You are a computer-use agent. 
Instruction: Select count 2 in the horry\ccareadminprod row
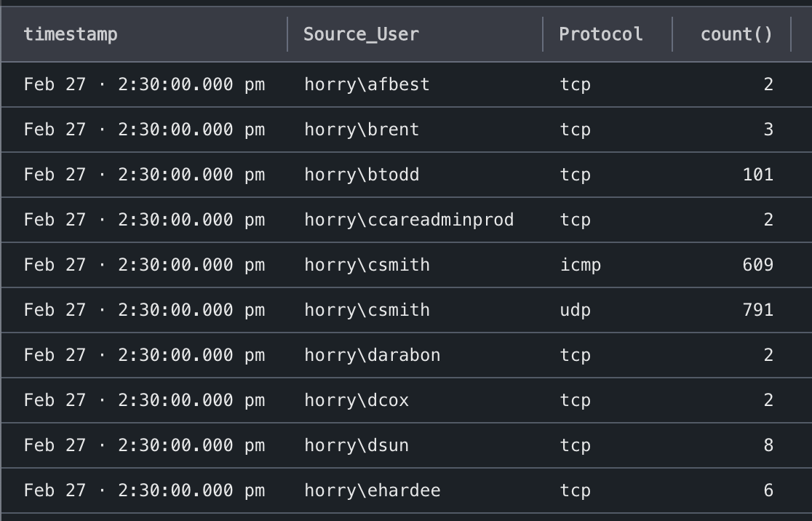click(x=768, y=220)
